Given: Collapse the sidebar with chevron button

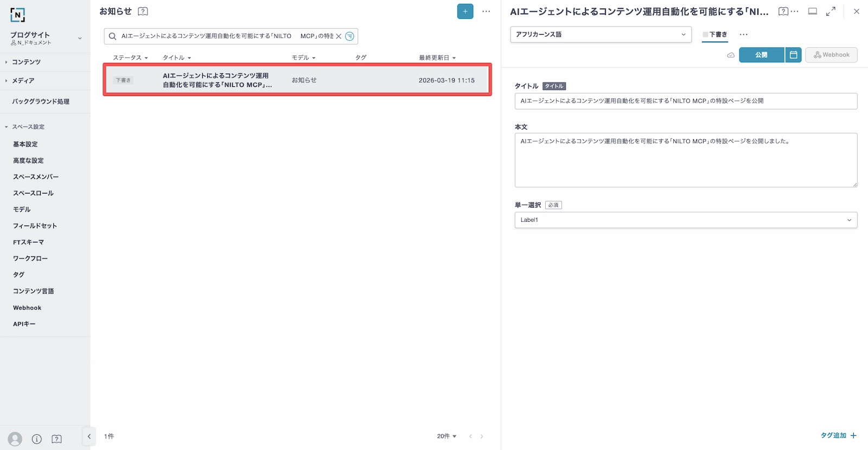Looking at the screenshot, I should 89,436.
